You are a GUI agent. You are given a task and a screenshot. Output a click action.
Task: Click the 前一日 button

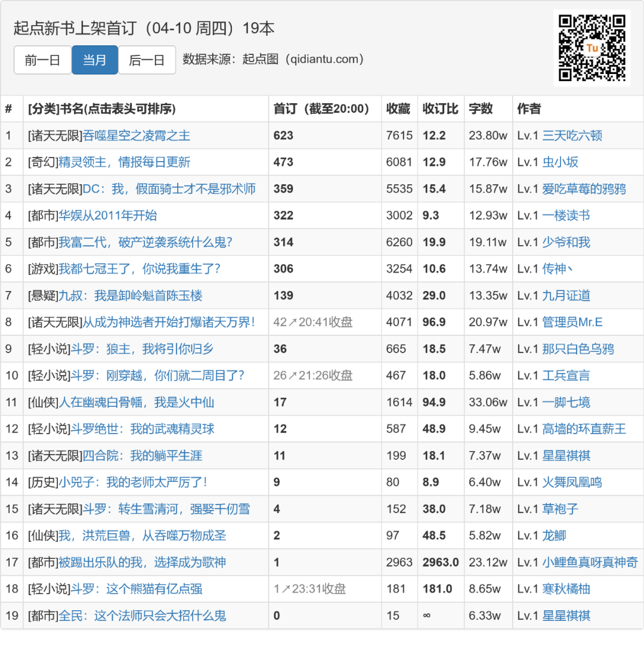tap(42, 60)
